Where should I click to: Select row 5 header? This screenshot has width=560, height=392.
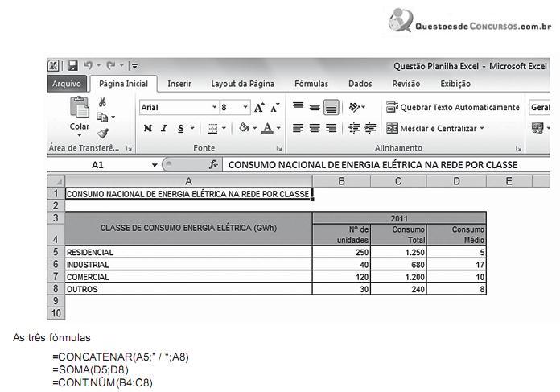click(x=56, y=252)
